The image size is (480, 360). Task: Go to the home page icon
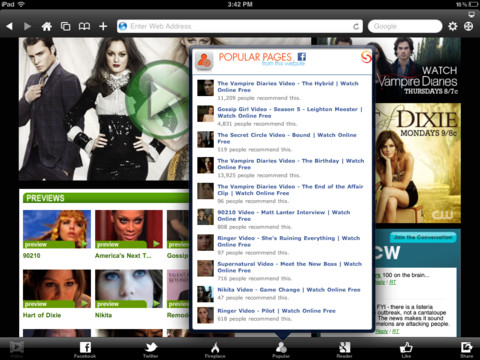click(47, 26)
